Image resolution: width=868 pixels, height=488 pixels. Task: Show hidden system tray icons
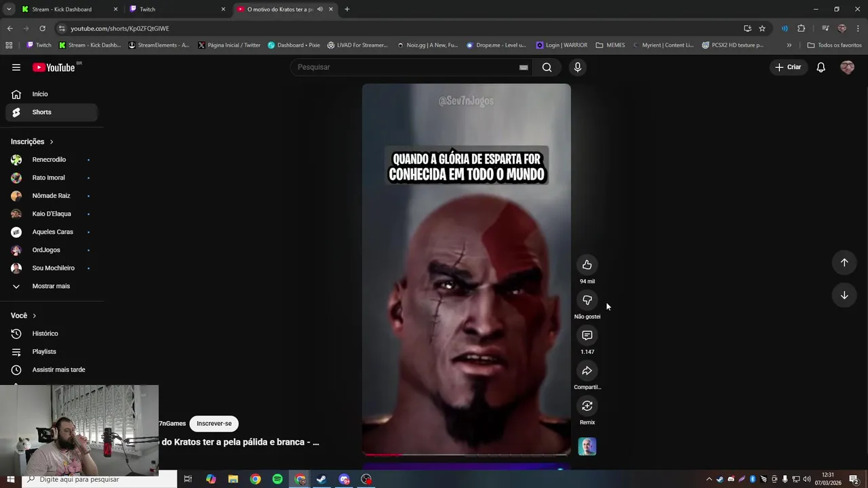point(709,479)
